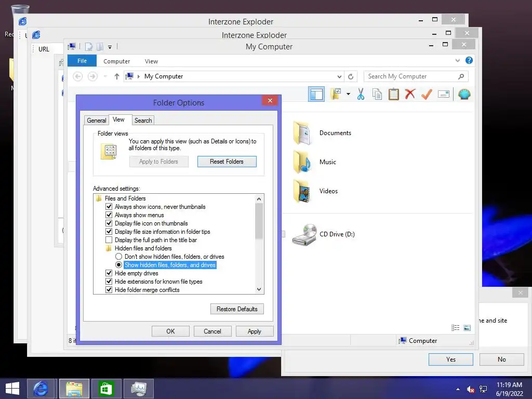Click the folder options icon in toolbar
The height and width of the screenshot is (399, 532).
click(x=336, y=94)
